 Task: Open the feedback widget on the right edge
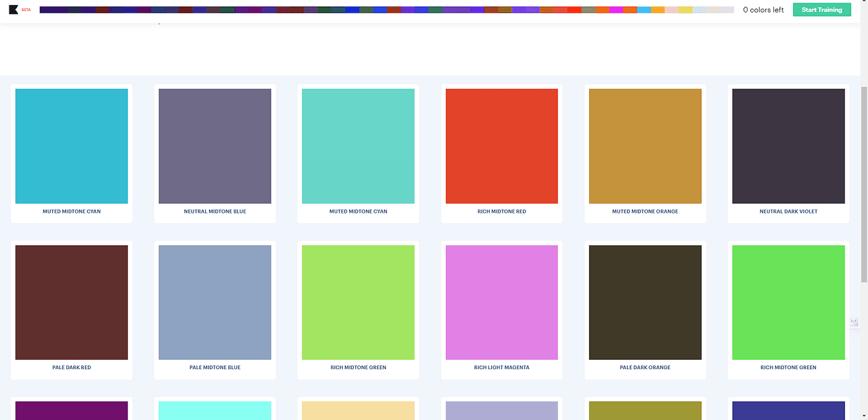tap(854, 323)
